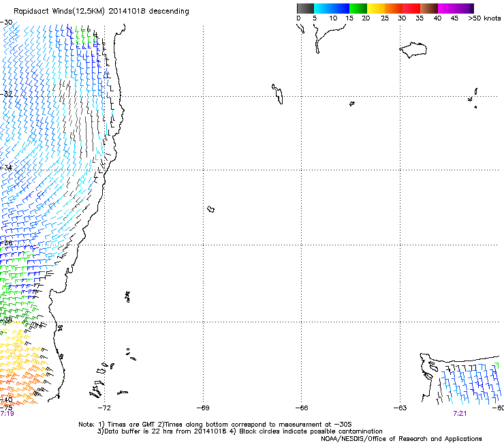The width and height of the screenshot is (504, 443).
Task: Select the green 15-20 knots legend segment
Action: point(358,8)
